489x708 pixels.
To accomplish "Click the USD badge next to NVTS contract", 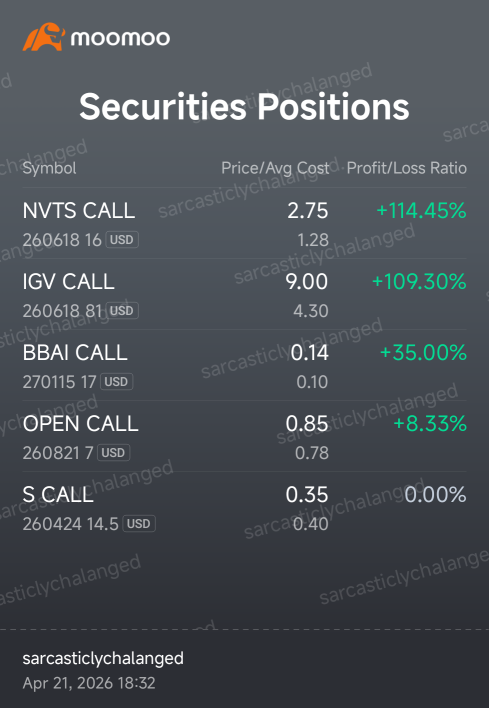I will (x=122, y=240).
